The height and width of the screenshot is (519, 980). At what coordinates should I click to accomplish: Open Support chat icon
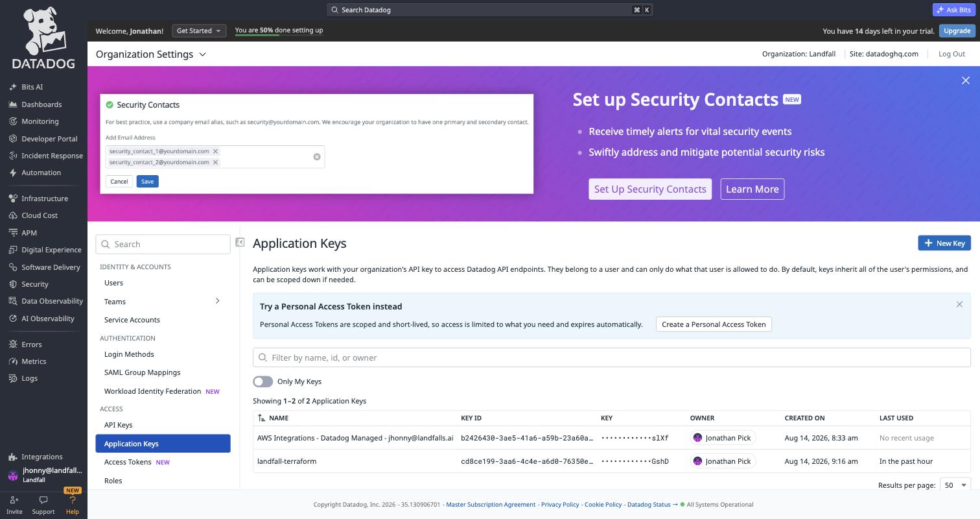(x=43, y=505)
